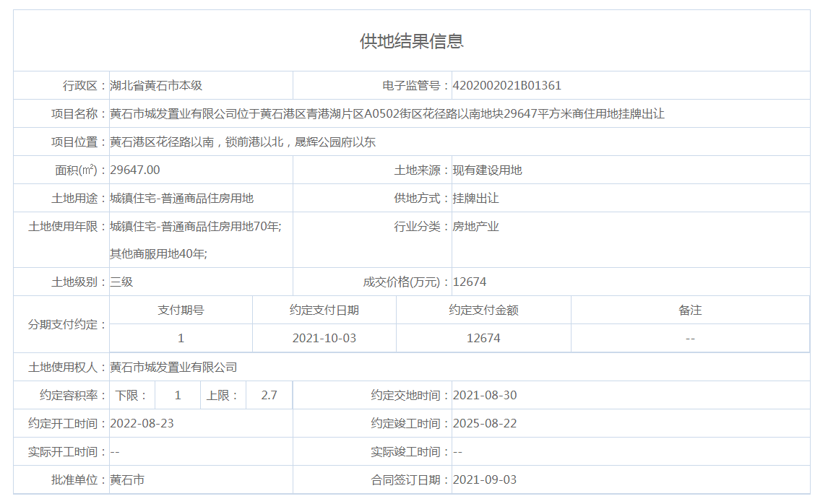Screen dimensions: 815x504
Task: Click the -- remark cell in installment table
Action: coord(690,339)
